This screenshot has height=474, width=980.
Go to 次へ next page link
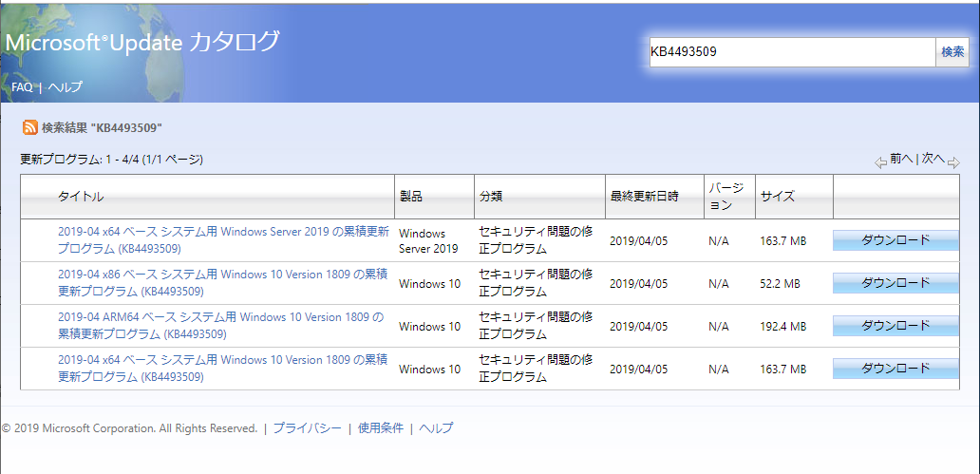pyautogui.click(x=933, y=159)
